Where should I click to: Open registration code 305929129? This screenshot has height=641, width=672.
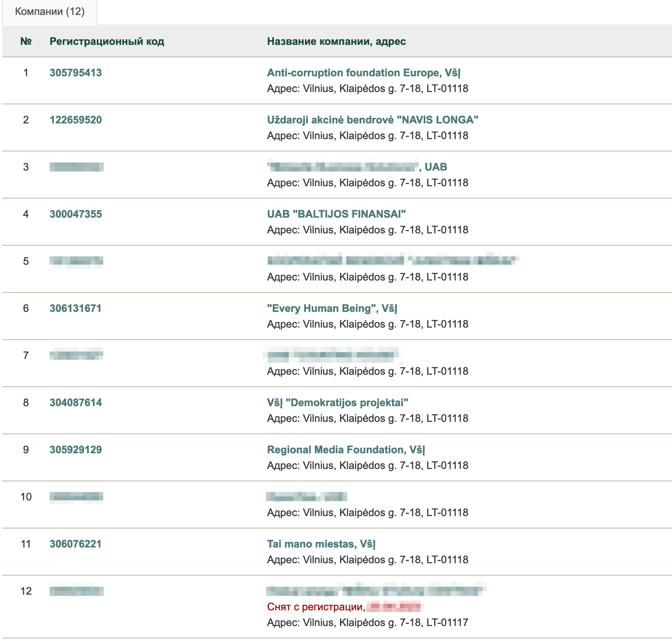pyautogui.click(x=75, y=450)
